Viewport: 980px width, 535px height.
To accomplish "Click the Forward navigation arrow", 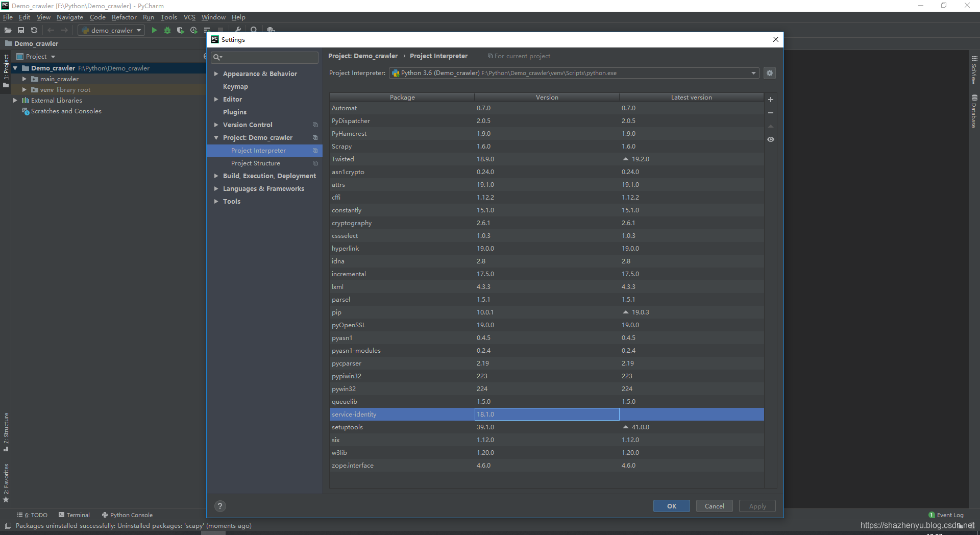I will 64,30.
